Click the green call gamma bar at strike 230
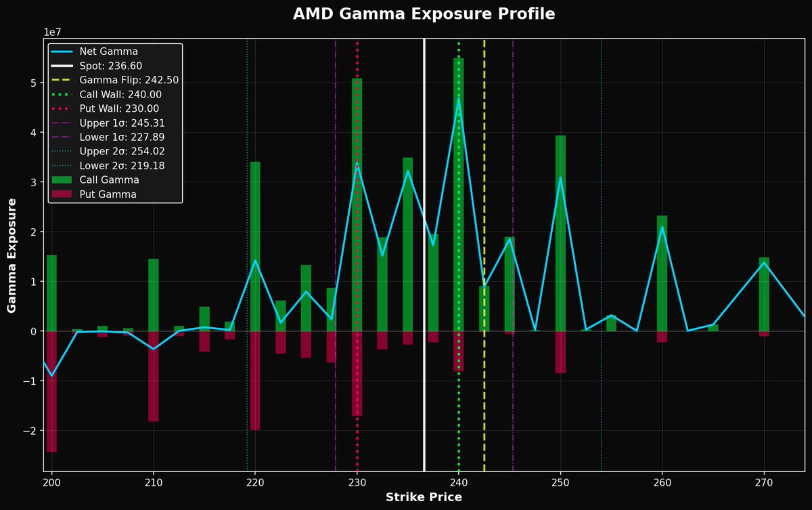 pyautogui.click(x=357, y=205)
